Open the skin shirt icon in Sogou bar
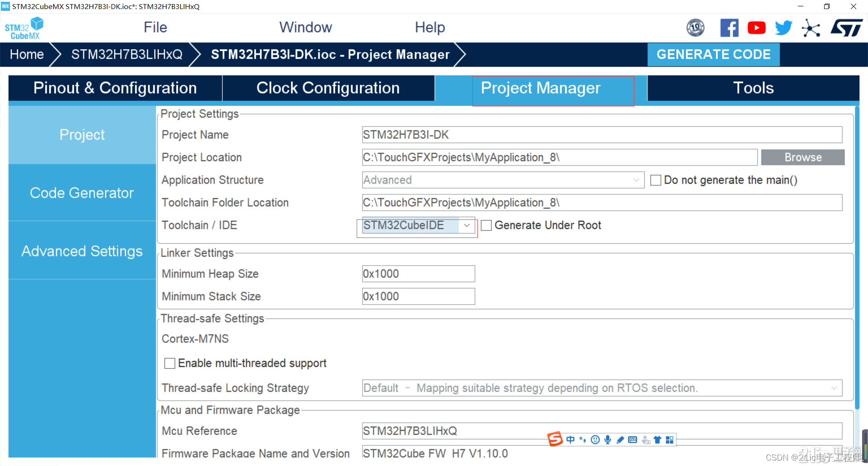 658,439
